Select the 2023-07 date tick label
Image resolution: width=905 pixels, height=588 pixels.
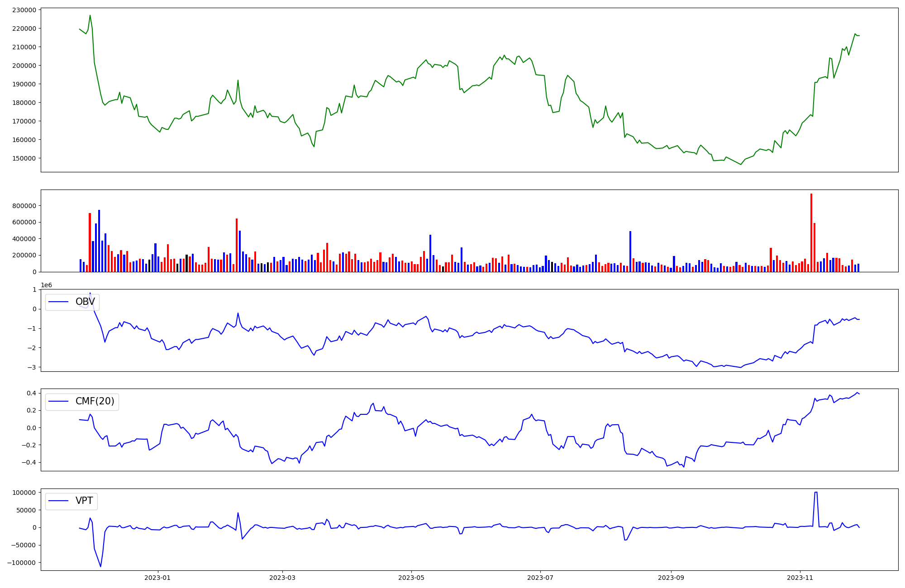541,578
